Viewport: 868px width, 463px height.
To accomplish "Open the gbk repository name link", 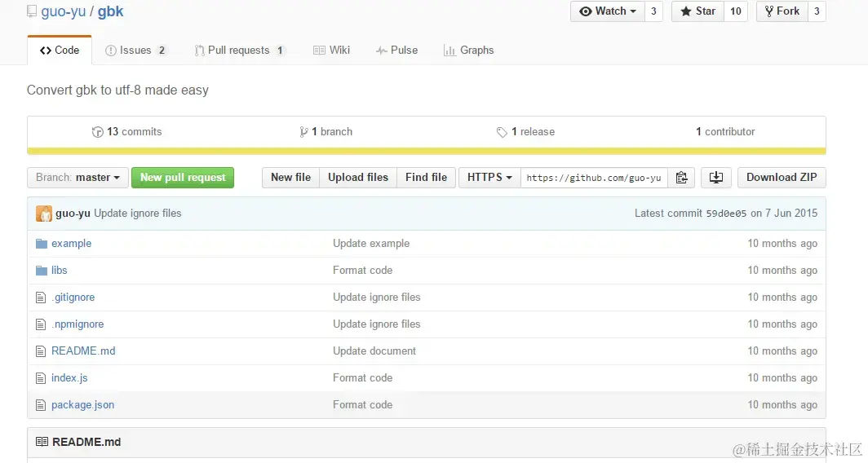I will (111, 11).
